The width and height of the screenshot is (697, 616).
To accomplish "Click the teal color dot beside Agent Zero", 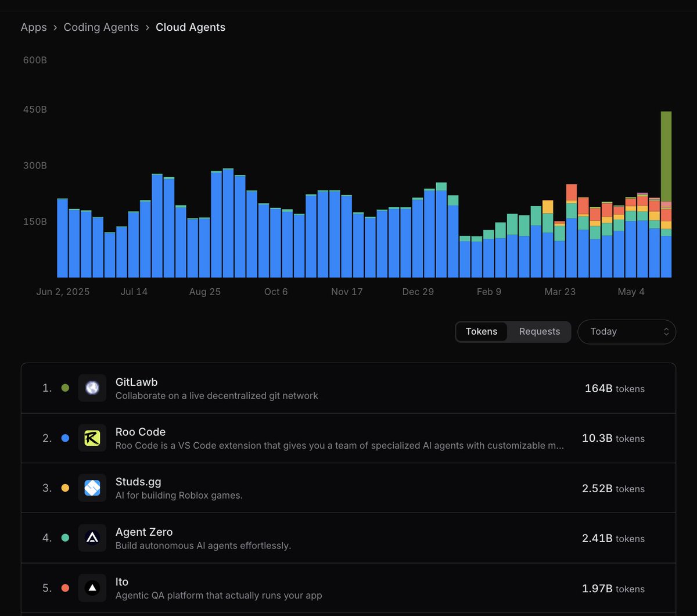I will [x=65, y=538].
